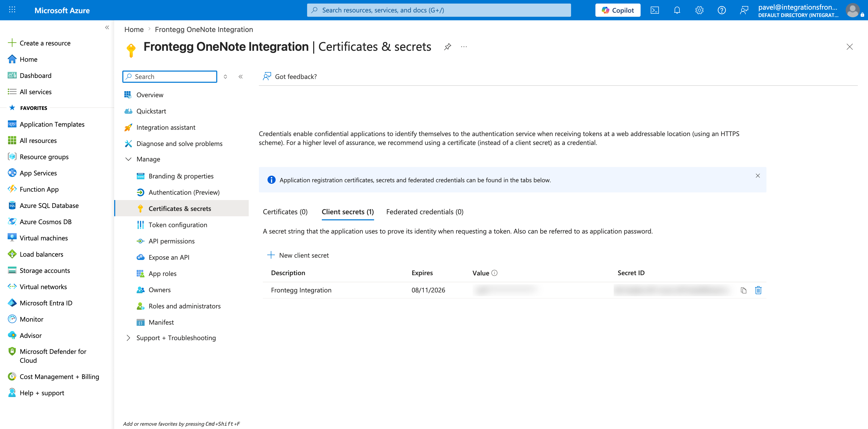Toggle expand all in the resource menu

pyautogui.click(x=225, y=76)
